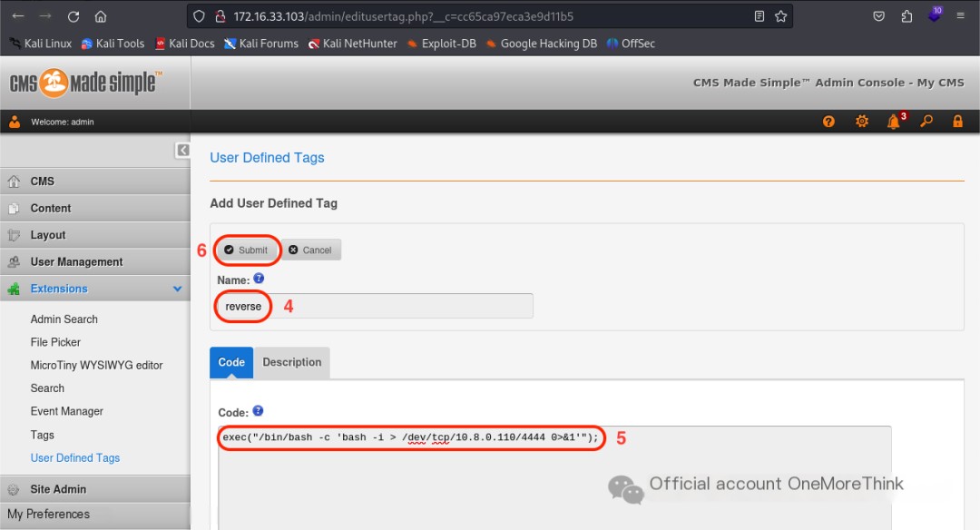Viewport: 980px width, 530px height.
Task: Open the Content sidebar section
Action: tap(95, 208)
